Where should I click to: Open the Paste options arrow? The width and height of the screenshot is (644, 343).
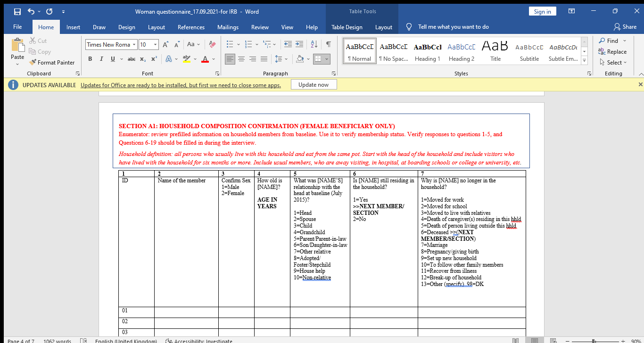[x=17, y=64]
